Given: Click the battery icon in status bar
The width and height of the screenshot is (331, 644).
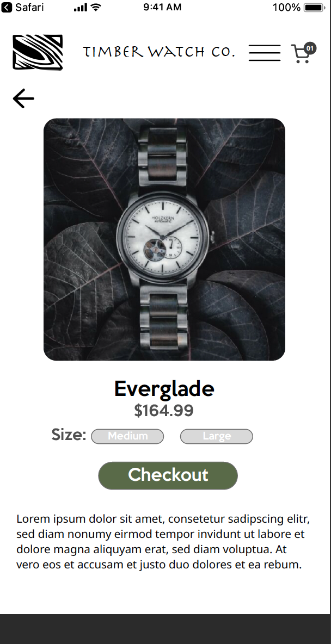Looking at the screenshot, I should click(x=314, y=8).
